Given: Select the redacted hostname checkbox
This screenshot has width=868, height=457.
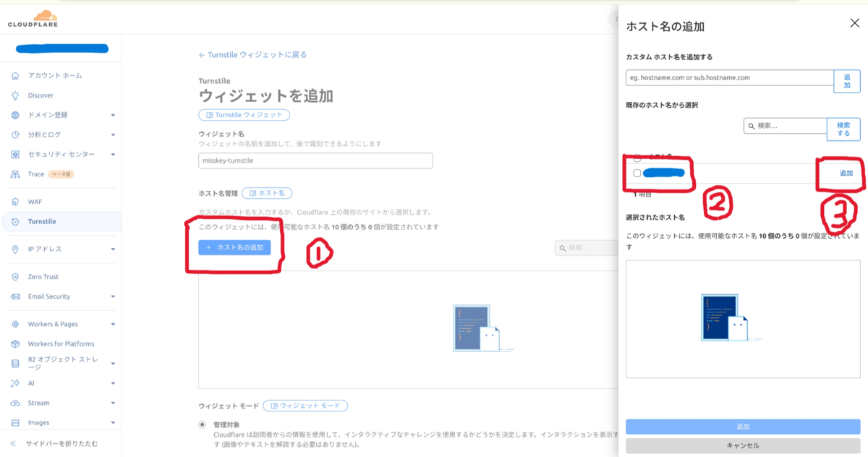Looking at the screenshot, I should coord(637,173).
